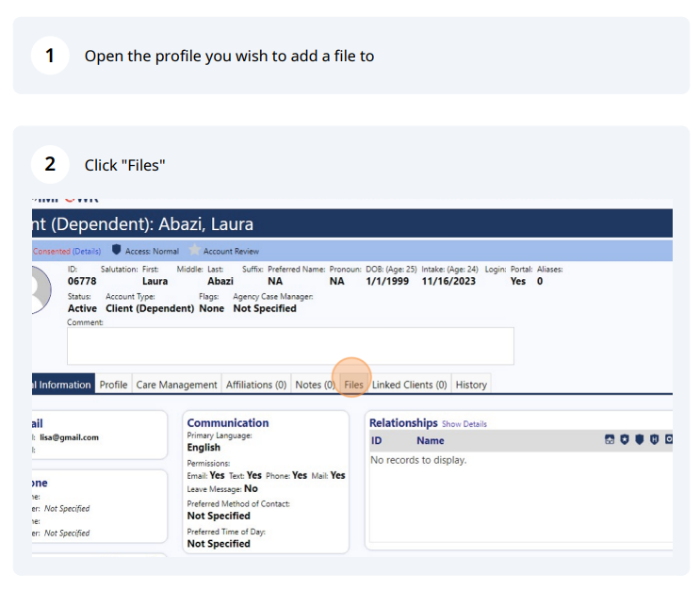This screenshot has height=591, width=700.
Task: Open the Care Management tab
Action: pos(176,385)
